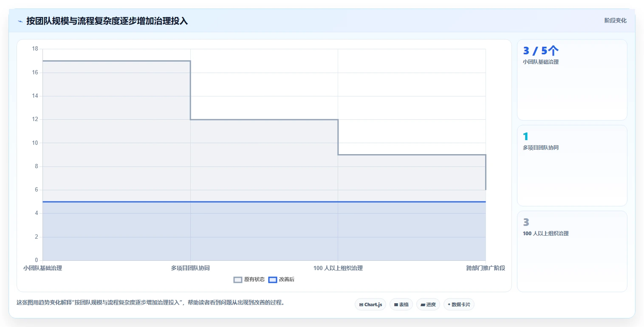The width and height of the screenshot is (644, 327).
Task: Click the x-axis label 跨部门推广阶段
Action: pyautogui.click(x=486, y=268)
